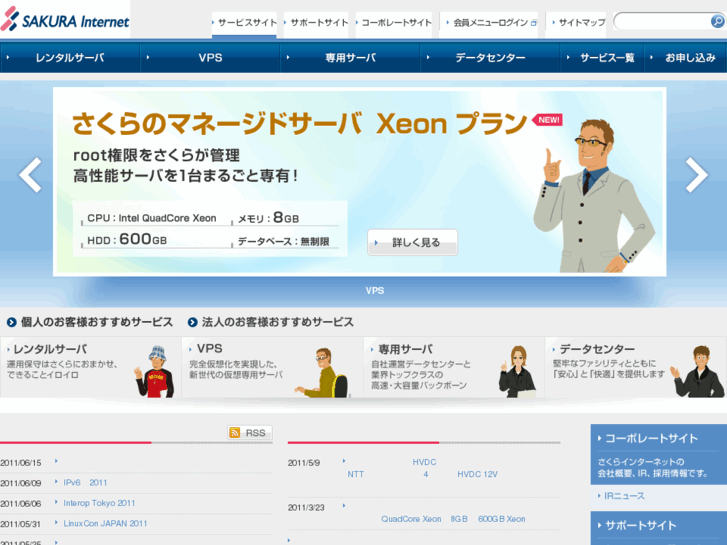Open the 専用サーバ service card title
Image resolution: width=727 pixels, height=545 pixels.
tap(406, 349)
